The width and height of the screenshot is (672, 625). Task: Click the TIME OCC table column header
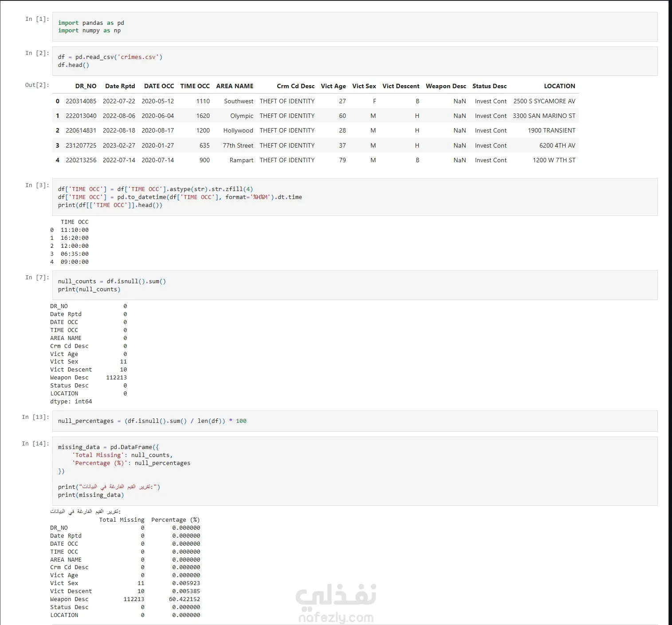pos(195,86)
